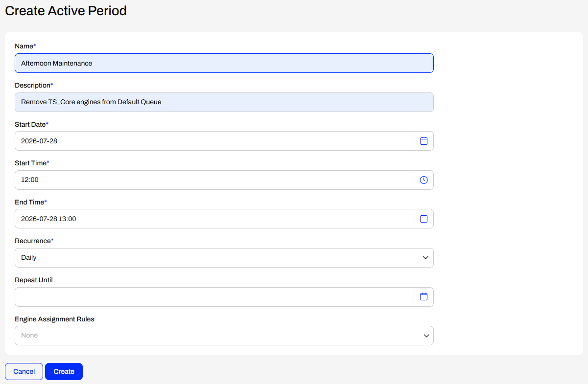This screenshot has height=384, width=588.
Task: Open the Engine Assignment Rules None selector
Action: click(x=224, y=336)
